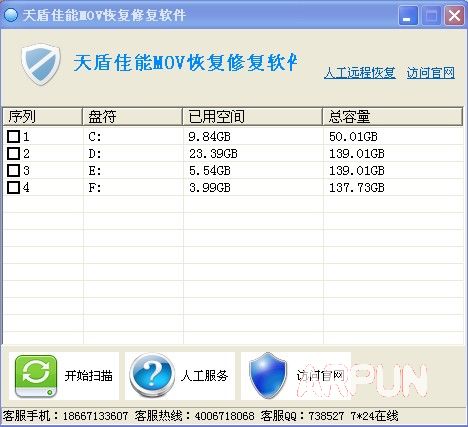468x427 pixels.
Task: Sort by 已用空间 column header
Action: pos(252,117)
